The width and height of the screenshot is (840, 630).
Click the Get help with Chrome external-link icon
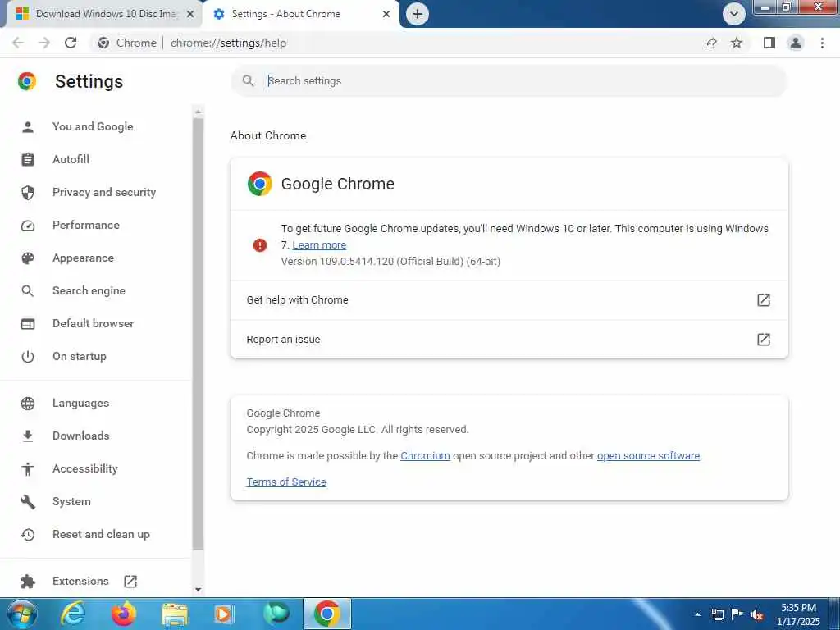[x=764, y=300]
